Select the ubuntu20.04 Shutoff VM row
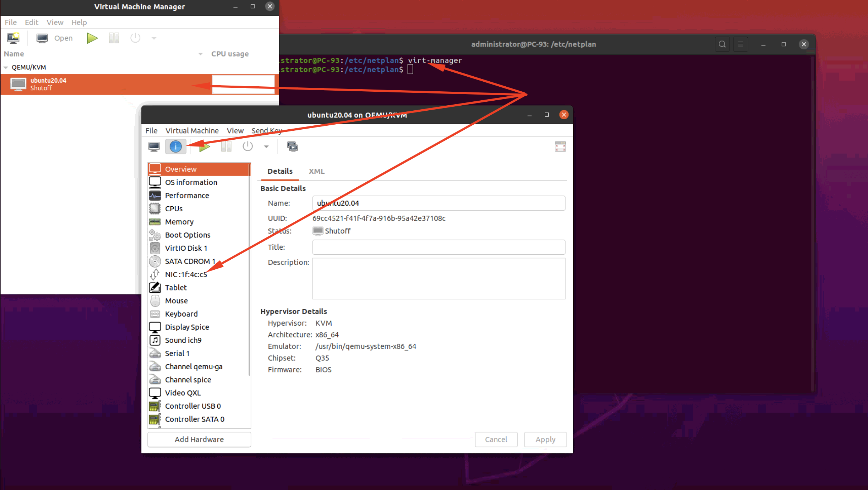Image resolution: width=868 pixels, height=490 pixels. click(x=140, y=84)
